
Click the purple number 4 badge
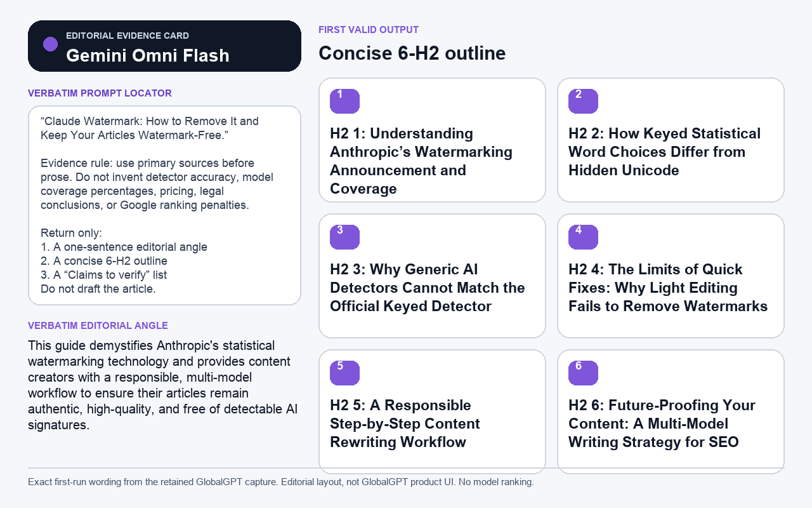pos(583,237)
